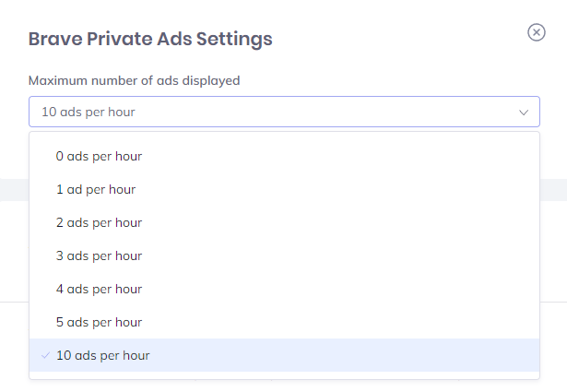Screen dimensions: 567x392
Task: Close the Brave Private Ads Settings dialog
Action: click(537, 32)
